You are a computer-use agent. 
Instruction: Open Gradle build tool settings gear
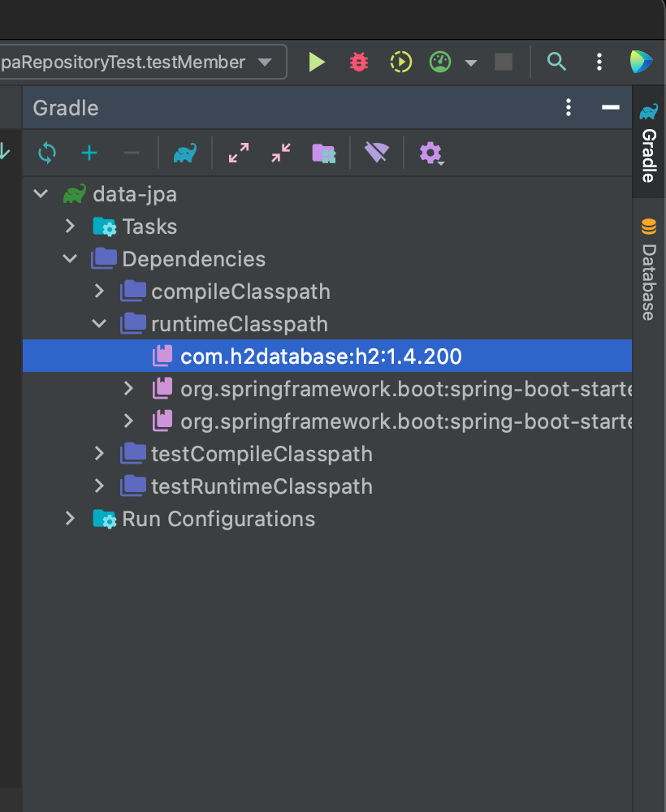[430, 153]
